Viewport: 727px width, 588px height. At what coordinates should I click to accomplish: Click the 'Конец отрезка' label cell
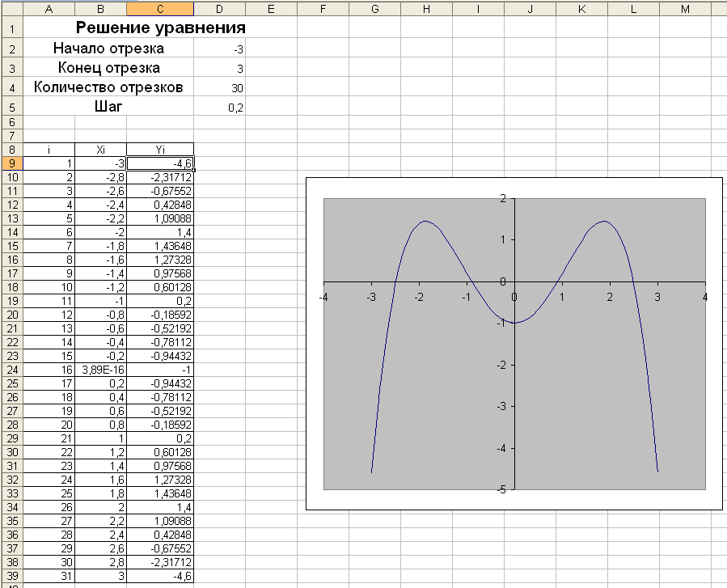click(108, 68)
